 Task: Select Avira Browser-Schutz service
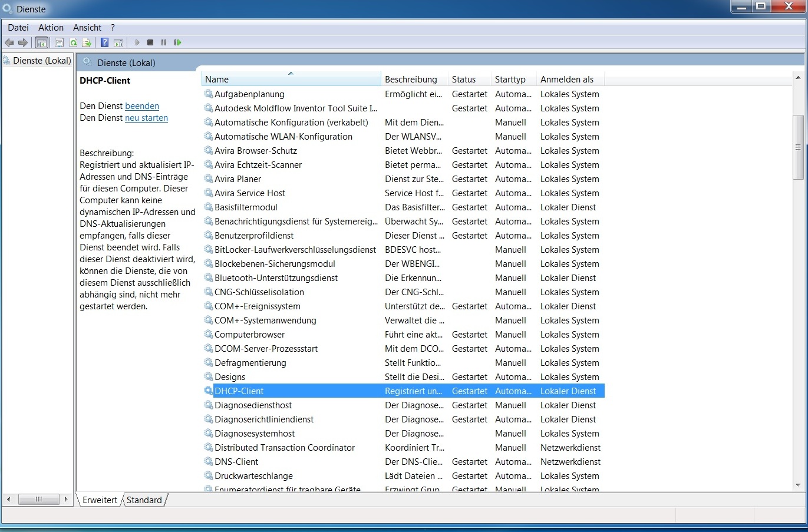click(x=404, y=151)
